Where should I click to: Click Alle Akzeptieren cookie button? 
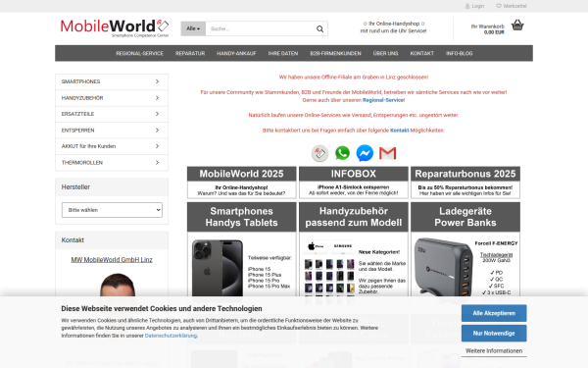coord(494,313)
